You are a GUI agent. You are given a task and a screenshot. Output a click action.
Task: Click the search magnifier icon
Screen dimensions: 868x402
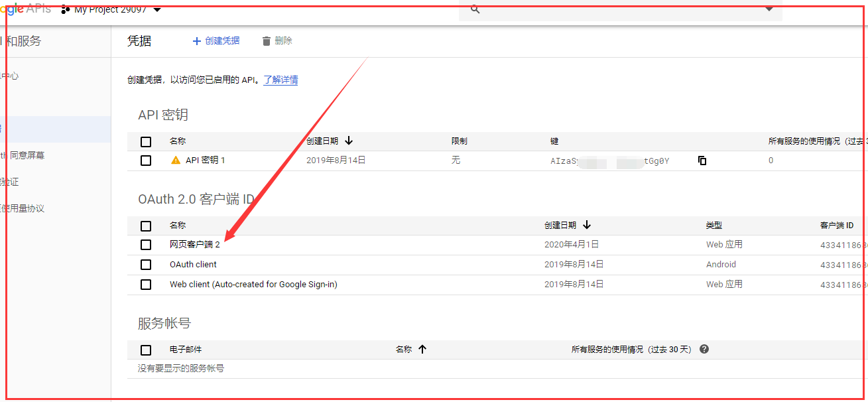click(474, 9)
